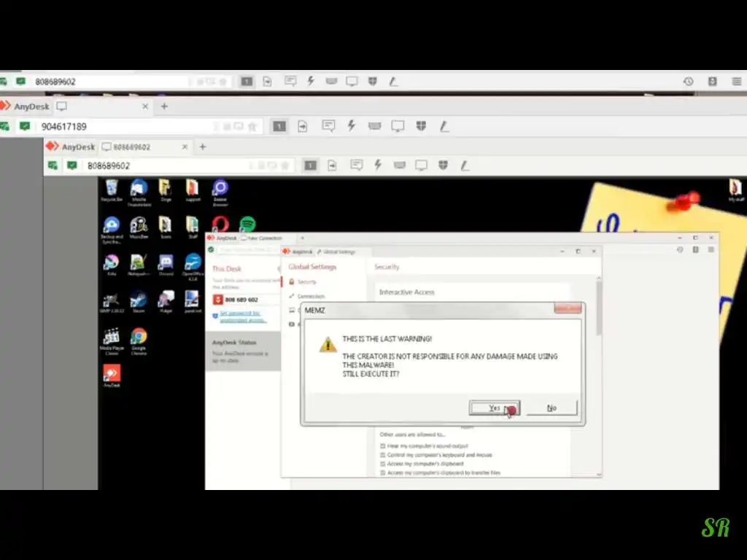The width and height of the screenshot is (747, 560).
Task: Open chat in the 904617189 session toolbar
Action: click(x=328, y=126)
